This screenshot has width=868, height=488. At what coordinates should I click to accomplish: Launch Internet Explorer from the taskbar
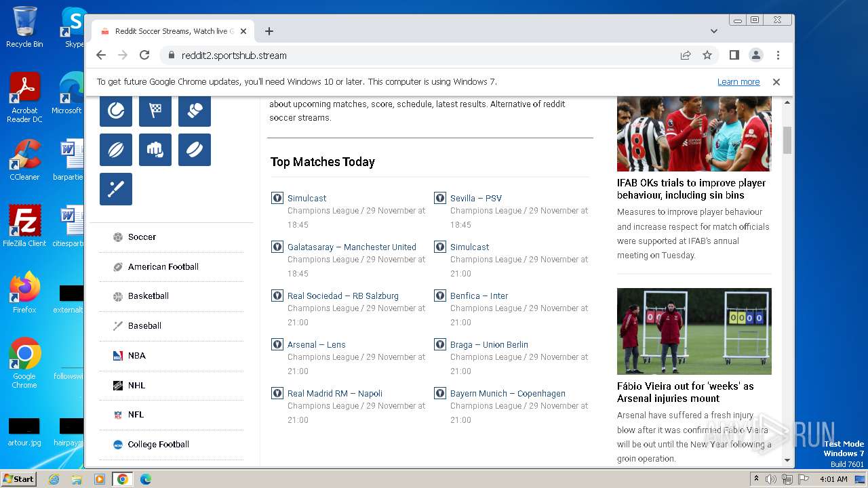coord(54,479)
